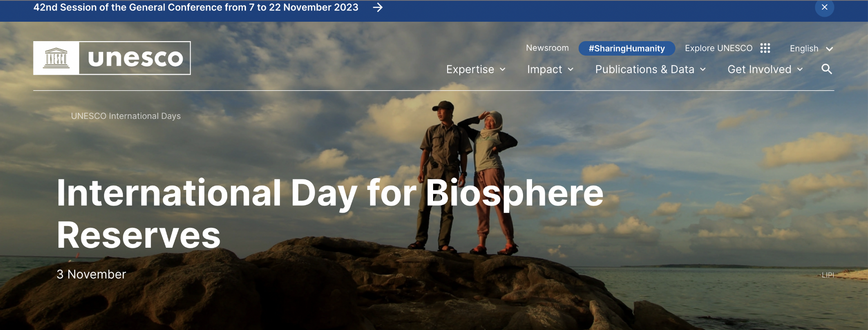The image size is (868, 330).
Task: Open the Impact menu label
Action: (x=544, y=70)
